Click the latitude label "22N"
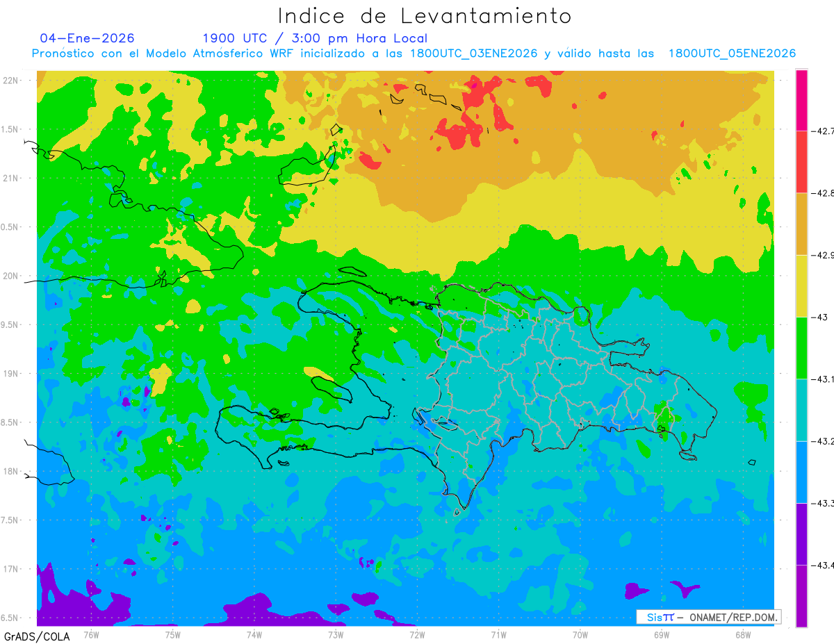 10,81
